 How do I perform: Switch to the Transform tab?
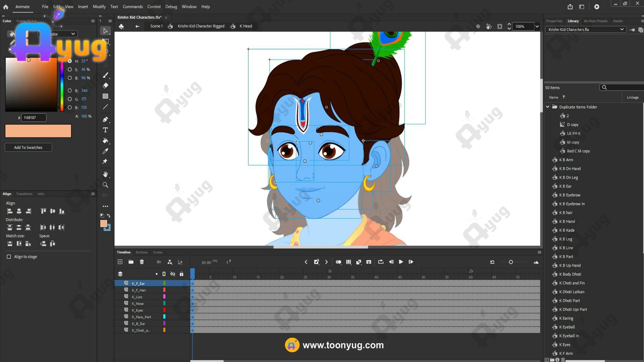pyautogui.click(x=24, y=194)
